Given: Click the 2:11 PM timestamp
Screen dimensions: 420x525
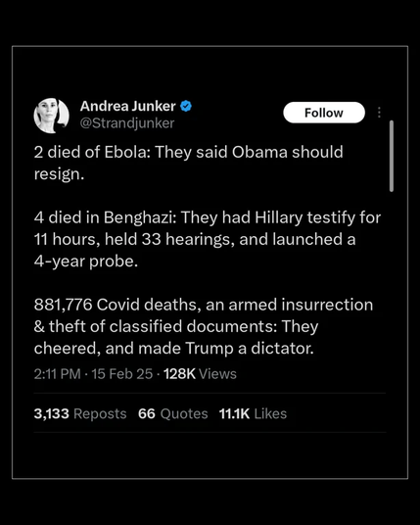Looking at the screenshot, I should [57, 374].
